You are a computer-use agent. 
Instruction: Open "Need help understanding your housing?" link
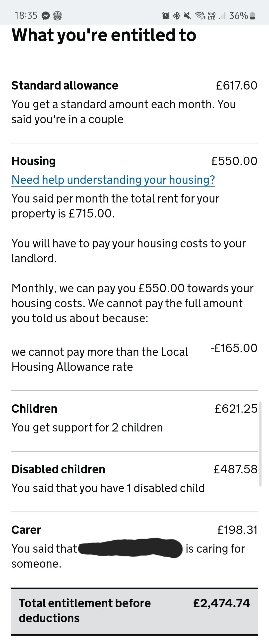[x=113, y=180]
